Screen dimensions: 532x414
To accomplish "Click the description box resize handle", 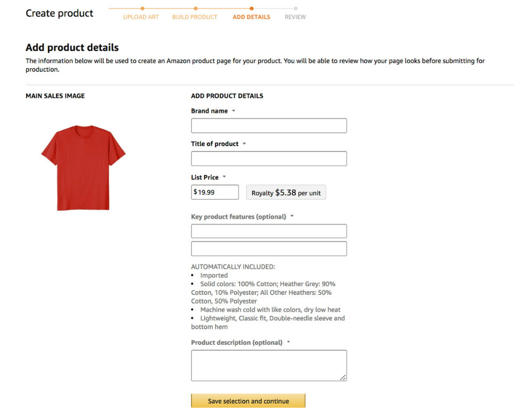I will click(343, 378).
